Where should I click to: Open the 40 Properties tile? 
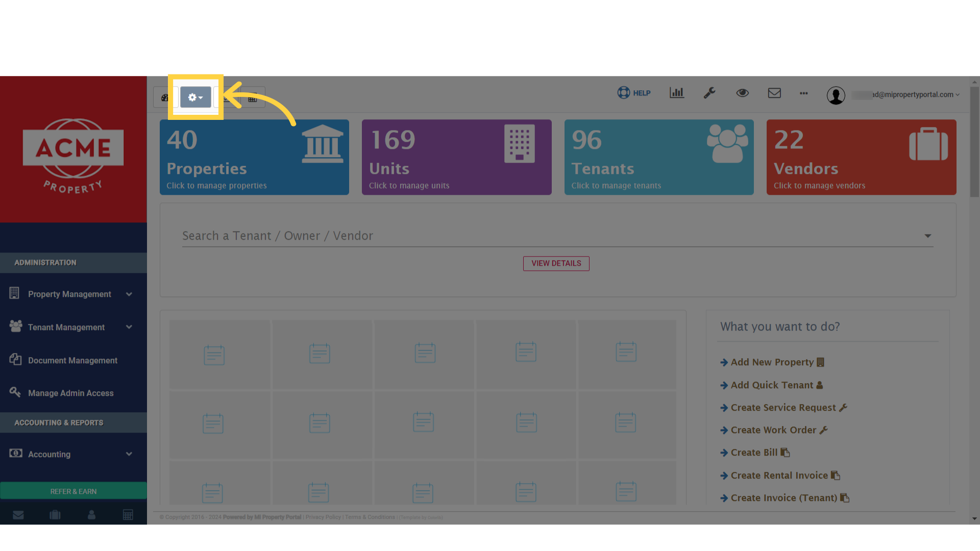(254, 157)
